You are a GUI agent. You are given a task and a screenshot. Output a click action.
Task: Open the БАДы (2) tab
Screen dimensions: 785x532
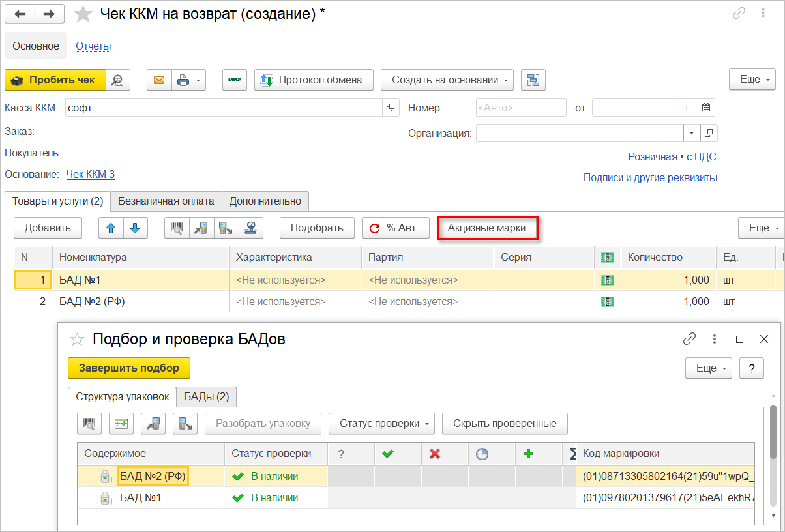(206, 396)
